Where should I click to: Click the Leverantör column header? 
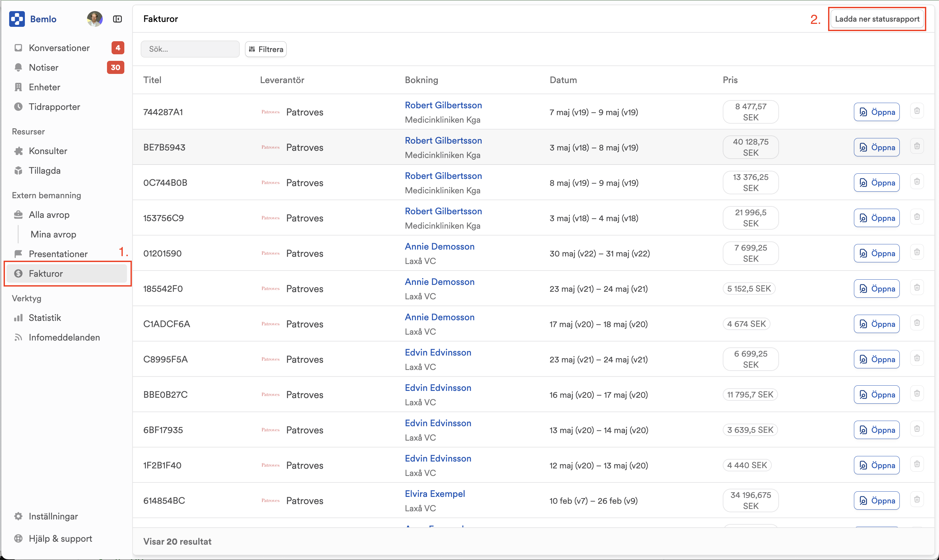282,80
